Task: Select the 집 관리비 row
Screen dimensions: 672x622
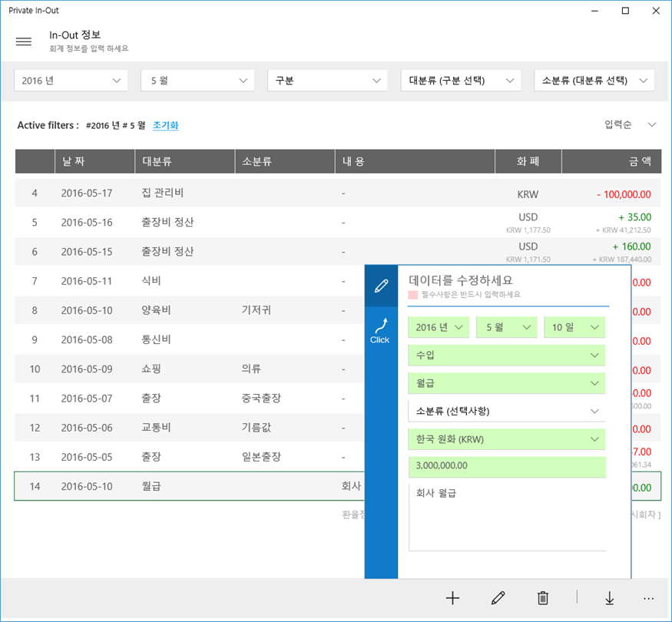Action: click(338, 194)
